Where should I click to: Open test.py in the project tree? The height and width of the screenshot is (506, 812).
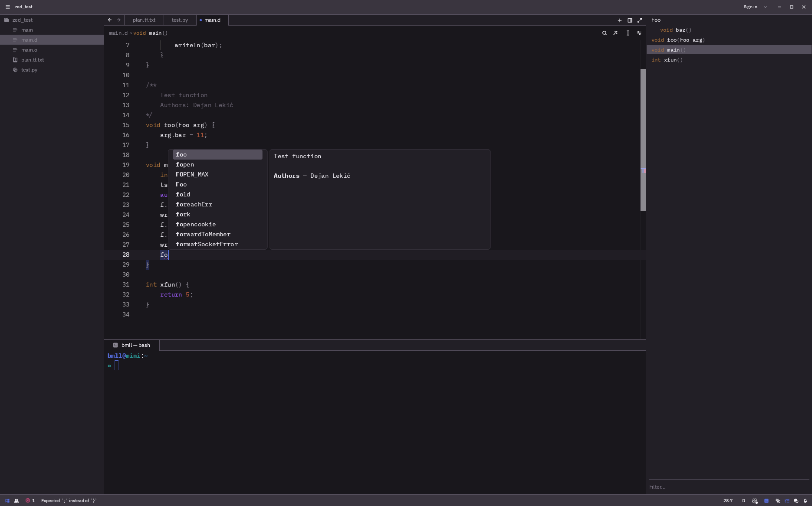point(29,70)
